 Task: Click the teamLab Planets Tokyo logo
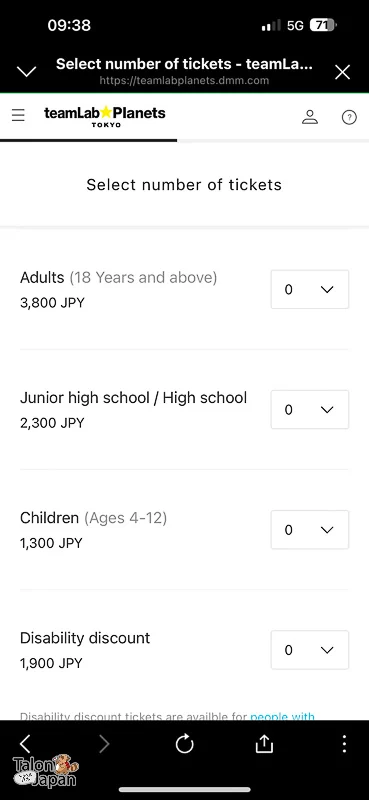point(105,116)
